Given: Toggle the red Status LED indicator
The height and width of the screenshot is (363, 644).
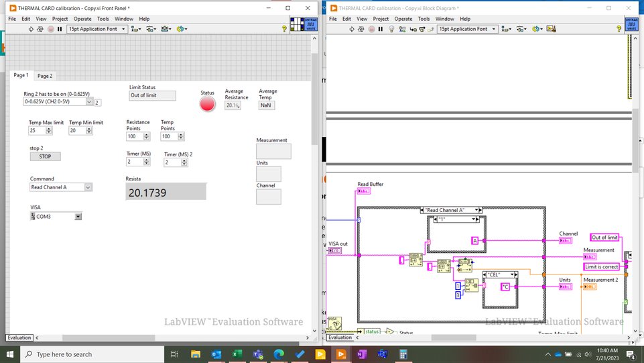Looking at the screenshot, I should (x=208, y=103).
